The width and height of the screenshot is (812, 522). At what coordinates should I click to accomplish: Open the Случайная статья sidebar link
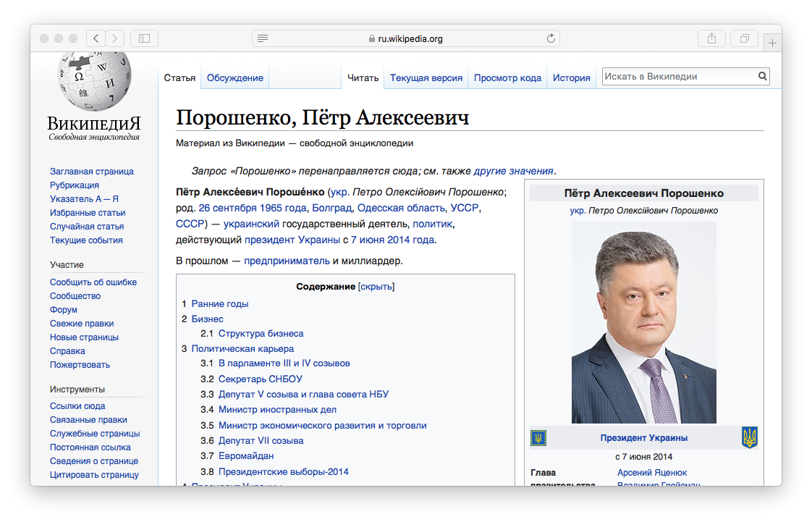[87, 227]
